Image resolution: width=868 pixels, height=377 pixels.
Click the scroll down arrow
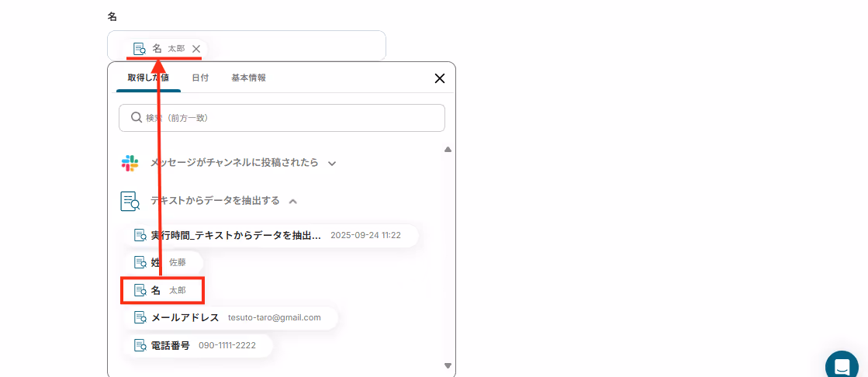coord(448,366)
